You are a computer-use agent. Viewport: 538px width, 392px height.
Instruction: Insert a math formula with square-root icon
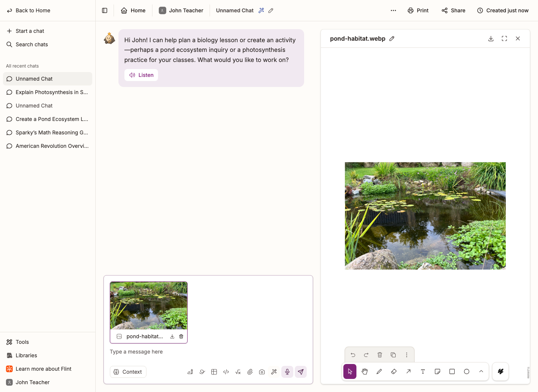point(238,372)
